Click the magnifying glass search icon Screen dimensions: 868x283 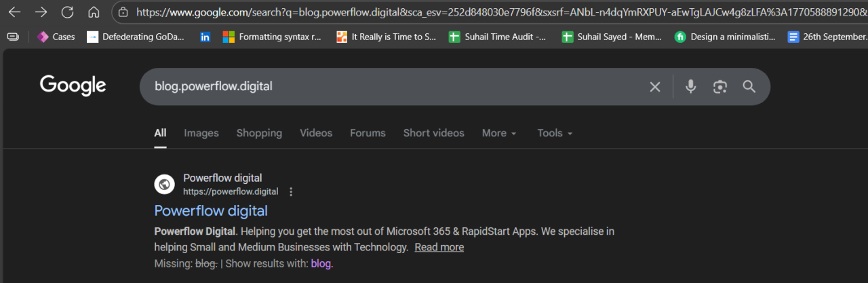point(749,87)
